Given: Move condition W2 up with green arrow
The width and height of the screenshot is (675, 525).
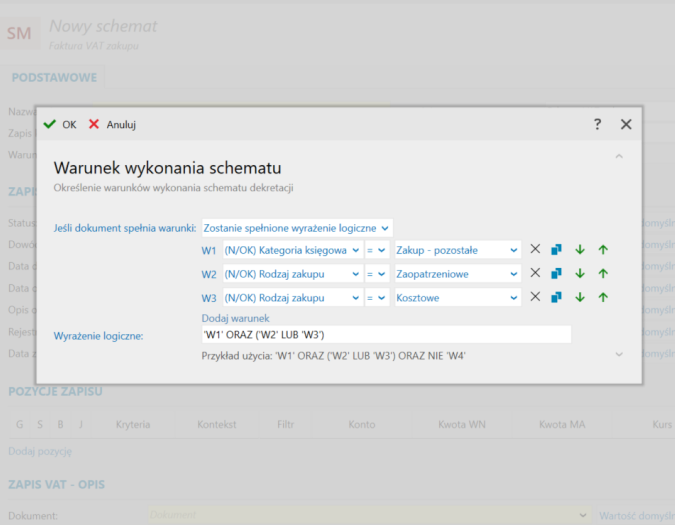Looking at the screenshot, I should coord(603,273).
